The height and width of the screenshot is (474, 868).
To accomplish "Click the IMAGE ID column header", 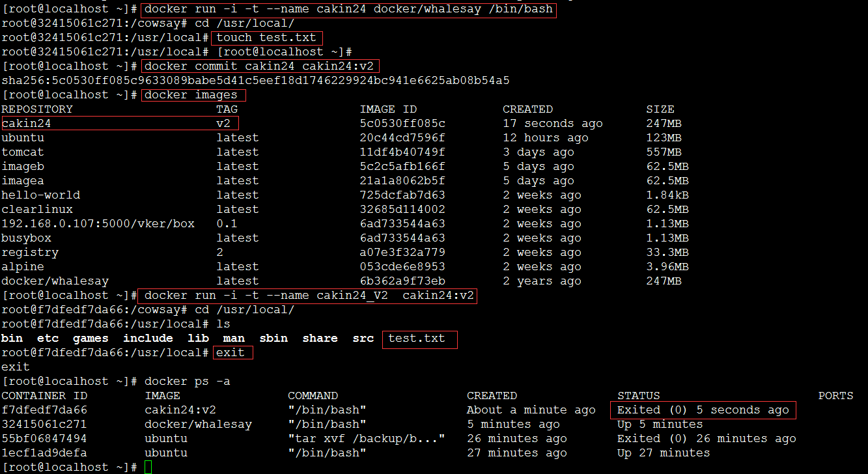I will [x=388, y=109].
